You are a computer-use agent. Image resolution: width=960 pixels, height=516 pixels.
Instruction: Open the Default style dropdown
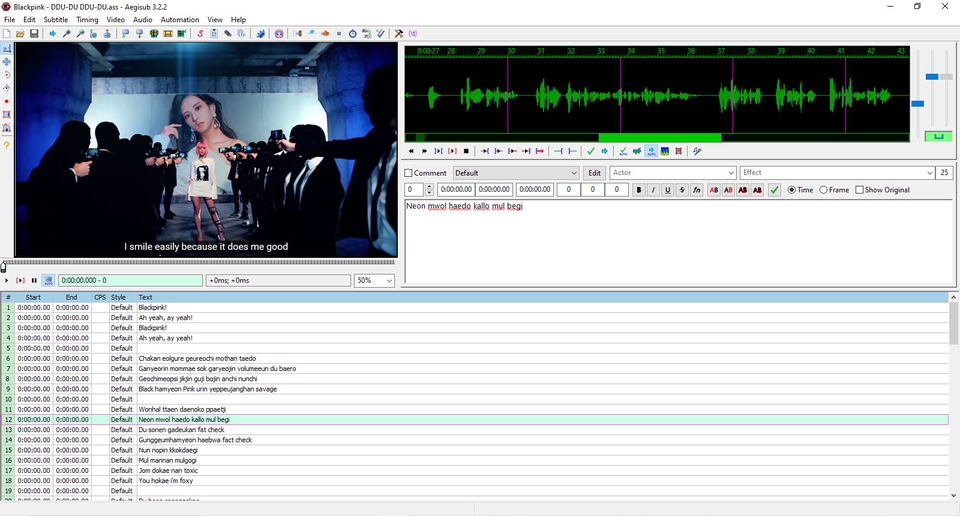point(516,173)
